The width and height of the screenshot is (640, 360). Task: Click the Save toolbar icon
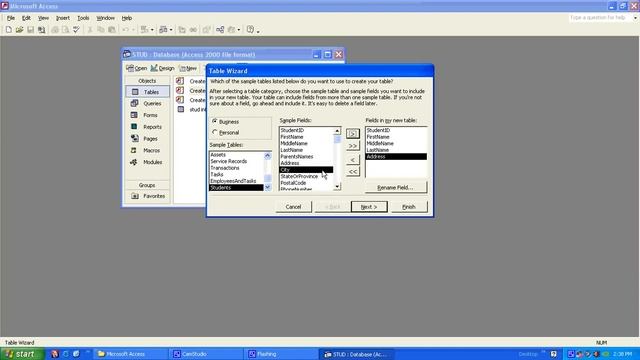pyautogui.click(x=30, y=29)
